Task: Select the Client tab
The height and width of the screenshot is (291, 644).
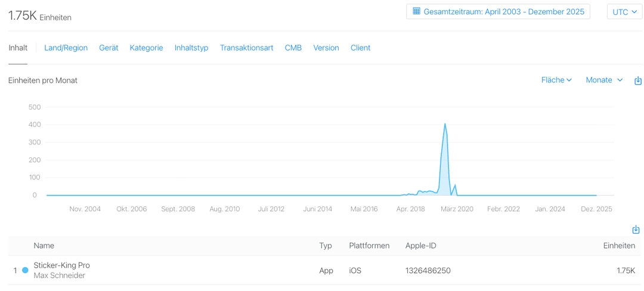Action: pyautogui.click(x=360, y=48)
